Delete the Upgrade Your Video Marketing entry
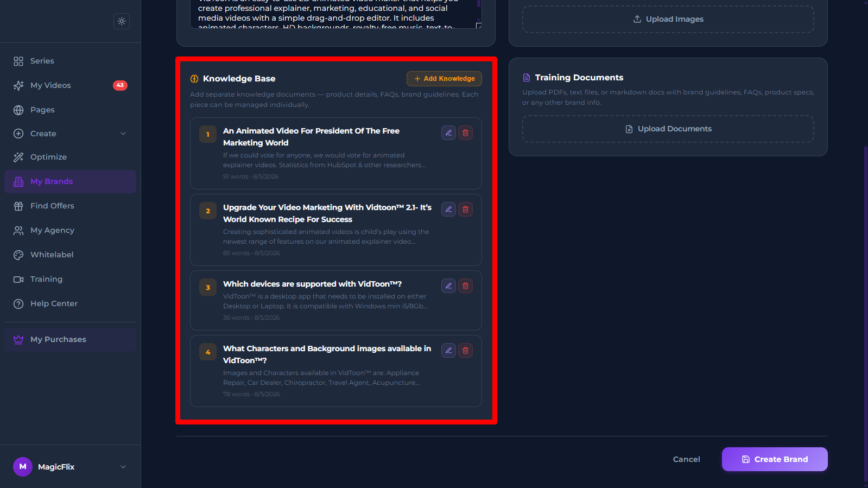 465,210
